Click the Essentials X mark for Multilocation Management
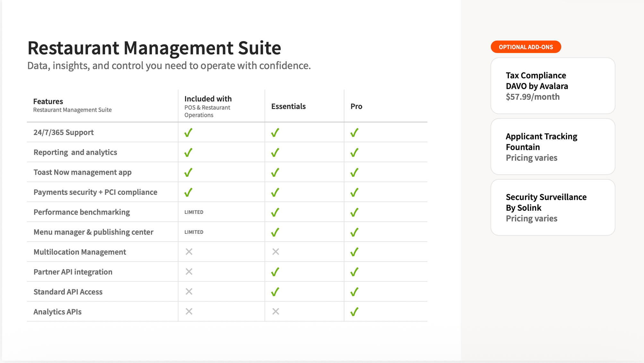The height and width of the screenshot is (363, 644). [275, 252]
